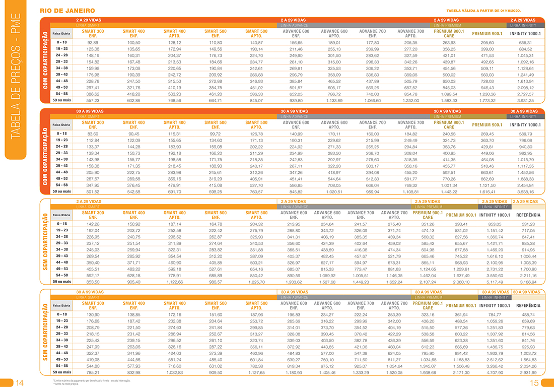Click the price value 142,28
This screenshot has height=392, width=554.
pos(93,224)
